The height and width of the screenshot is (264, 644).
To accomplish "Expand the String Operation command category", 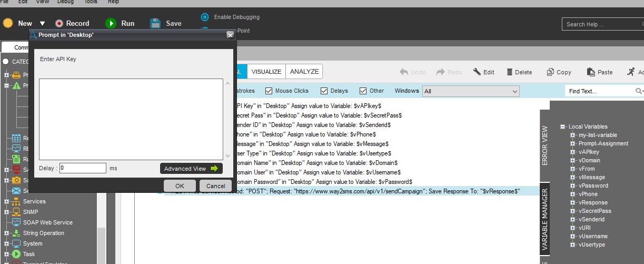I will point(7,233).
